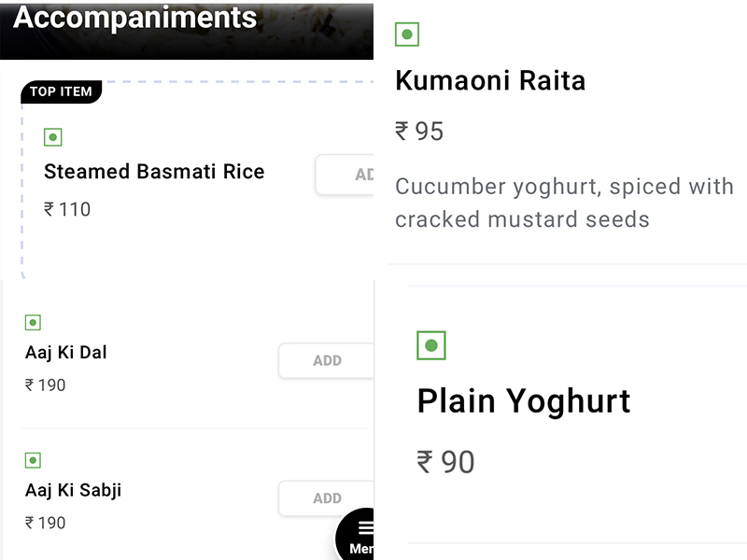The image size is (747, 560).
Task: Open Aaj Ki Sabji item title
Action: point(74,490)
